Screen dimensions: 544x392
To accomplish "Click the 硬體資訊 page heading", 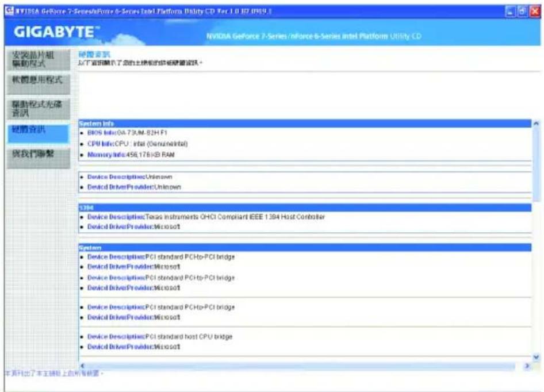I will [94, 55].
